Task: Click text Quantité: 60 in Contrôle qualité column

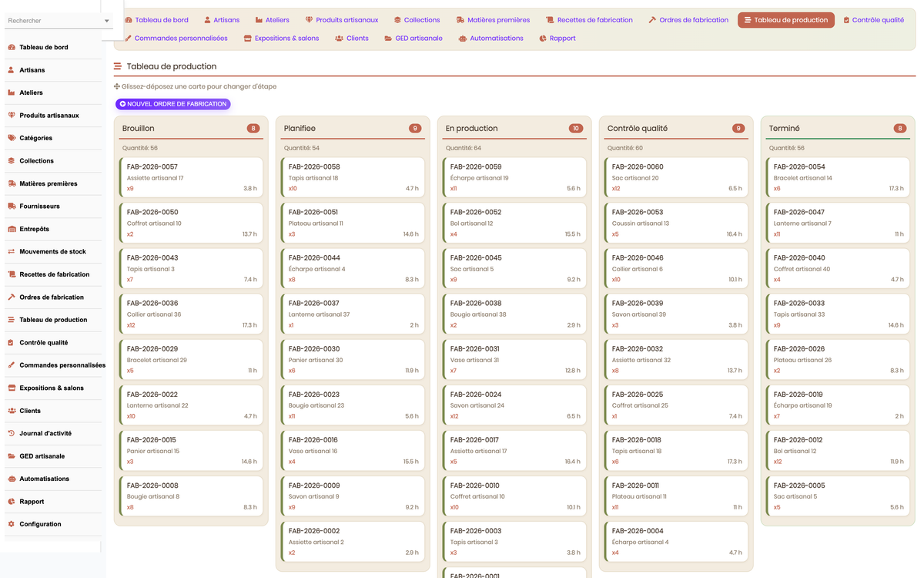Action: (625, 148)
